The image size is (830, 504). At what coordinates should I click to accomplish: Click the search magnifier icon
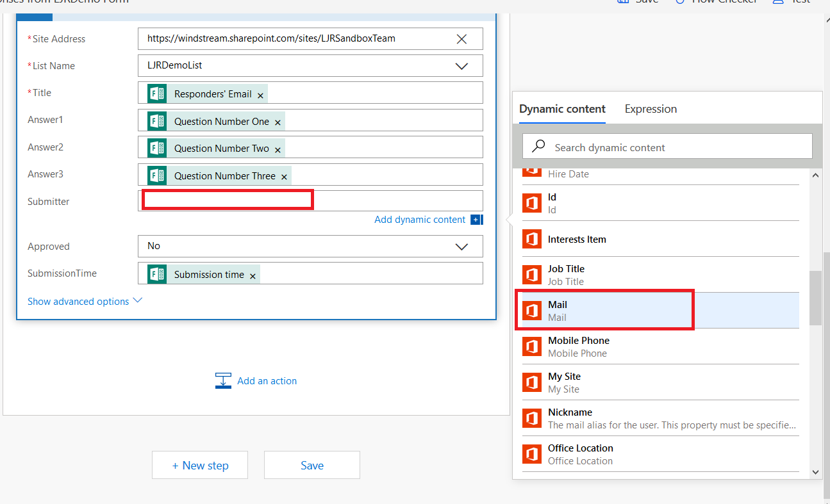pyautogui.click(x=540, y=147)
